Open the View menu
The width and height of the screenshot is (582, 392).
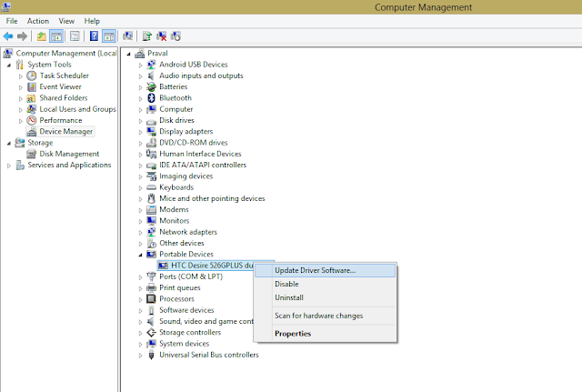point(66,21)
